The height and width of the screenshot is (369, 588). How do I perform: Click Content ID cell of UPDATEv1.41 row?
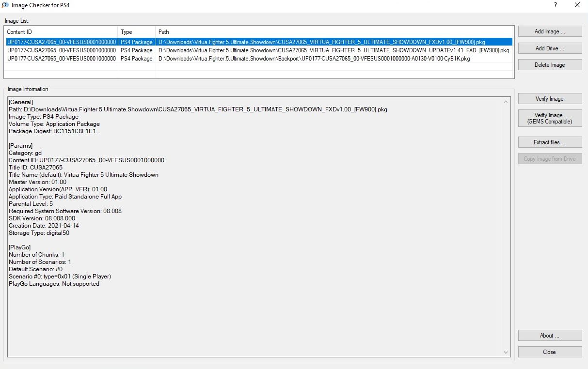tap(61, 50)
